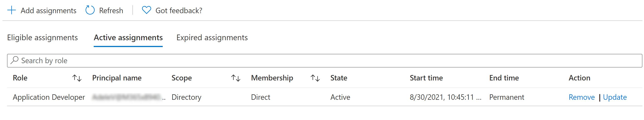Sort by Membership using sort arrows
This screenshot has width=644, height=120.
point(315,78)
